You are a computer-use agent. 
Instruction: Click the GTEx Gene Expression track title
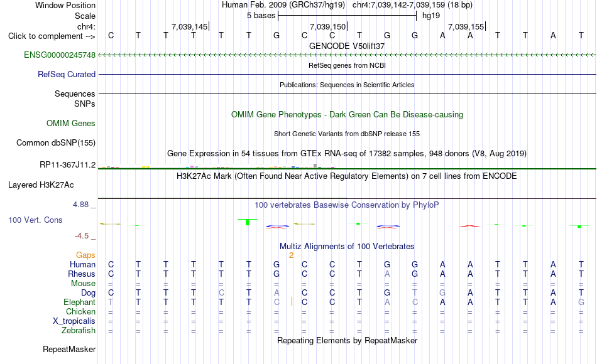pyautogui.click(x=347, y=154)
